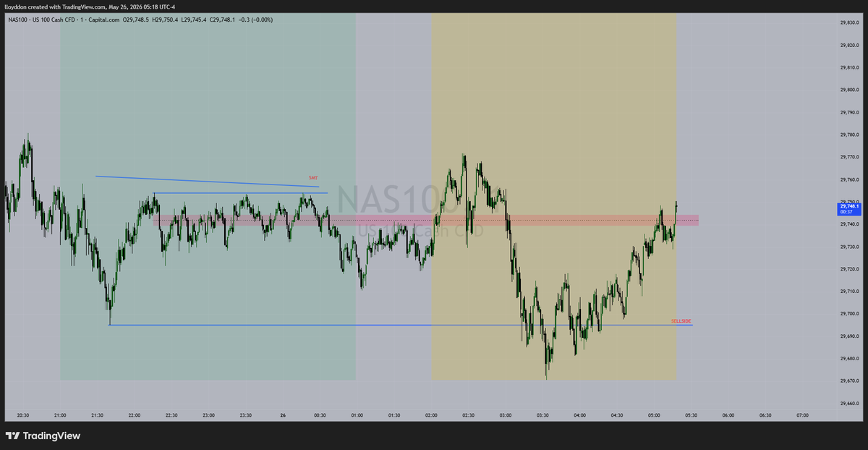Image resolution: width=868 pixels, height=450 pixels.
Task: Click the 29,820.0 price axis label
Action: (848, 46)
